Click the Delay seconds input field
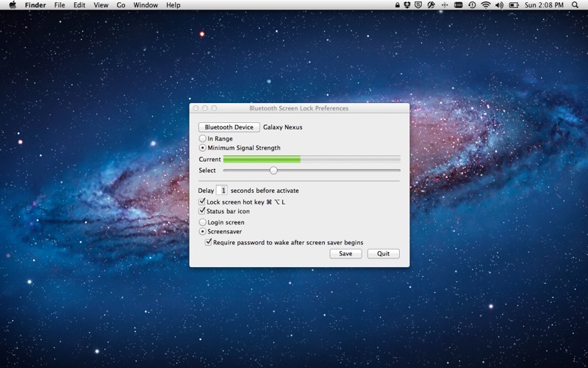 coord(222,191)
